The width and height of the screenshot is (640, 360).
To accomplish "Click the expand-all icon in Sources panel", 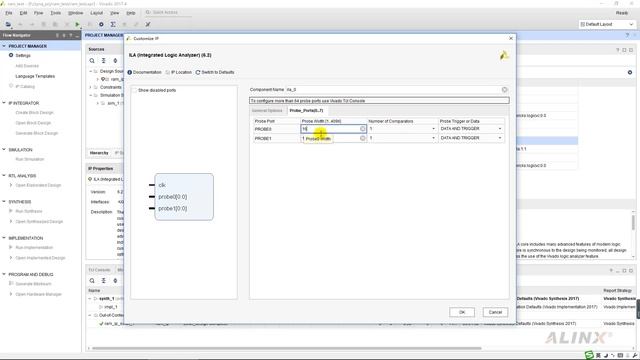I will pos(115,60).
